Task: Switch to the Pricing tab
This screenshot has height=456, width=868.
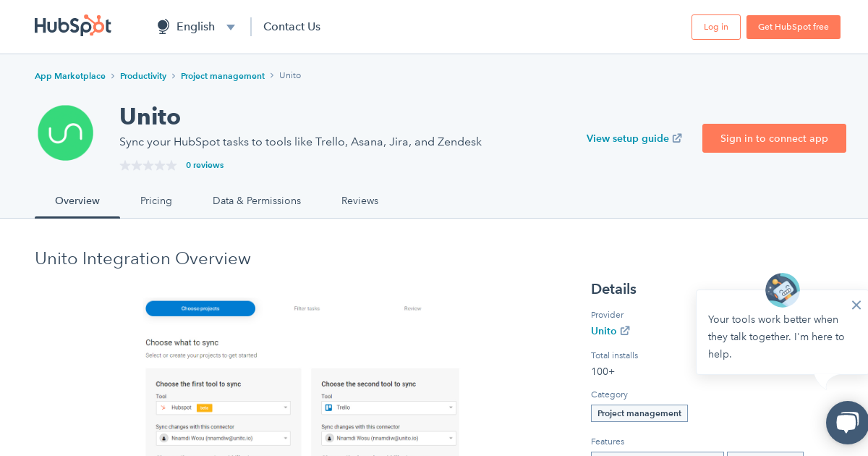Action: tap(156, 201)
